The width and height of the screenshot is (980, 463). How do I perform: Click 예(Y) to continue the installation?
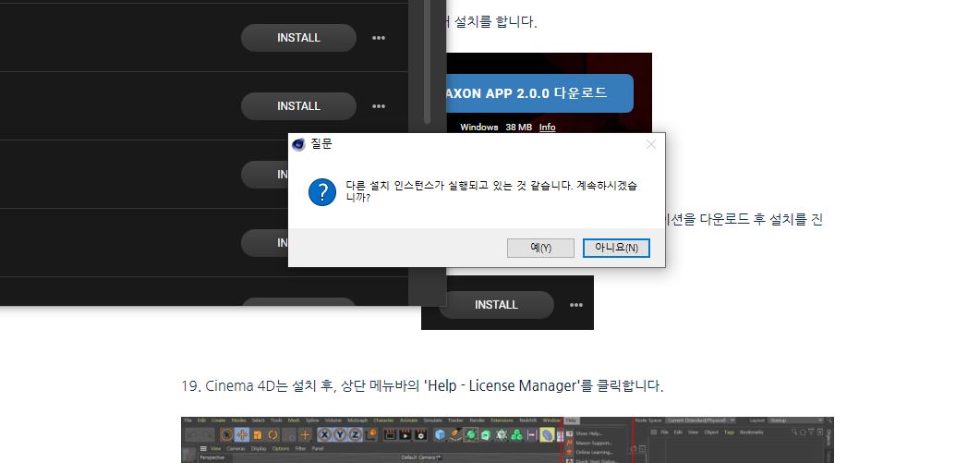point(540,248)
